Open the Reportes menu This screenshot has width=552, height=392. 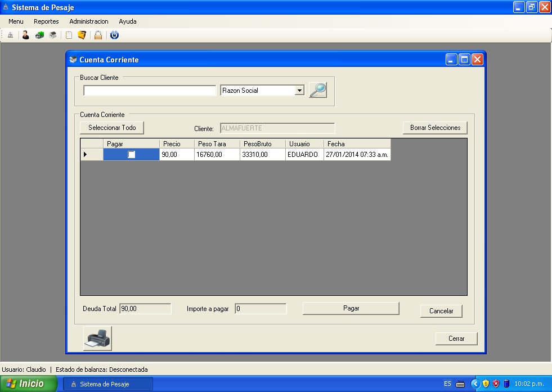coord(46,21)
